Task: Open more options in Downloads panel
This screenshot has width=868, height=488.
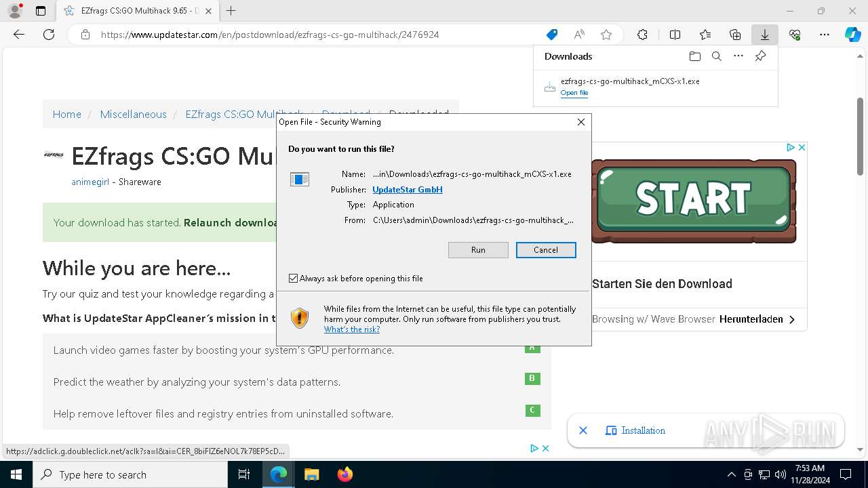Action: pyautogui.click(x=738, y=56)
